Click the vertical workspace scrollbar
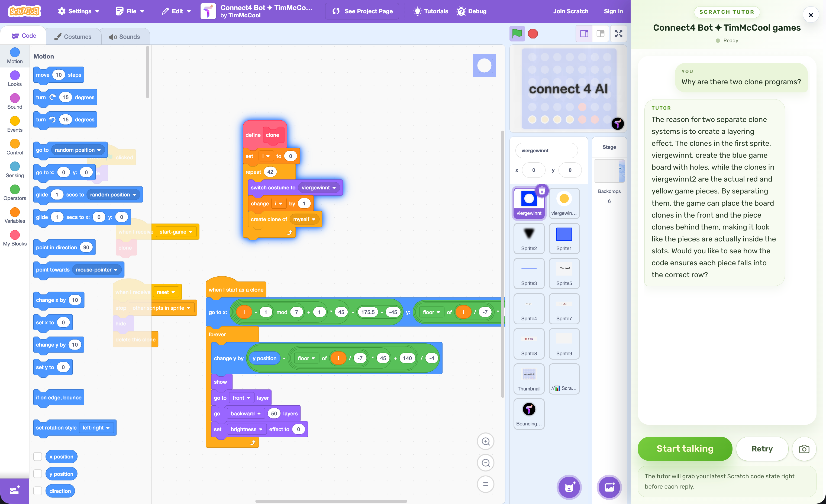 tap(502, 264)
